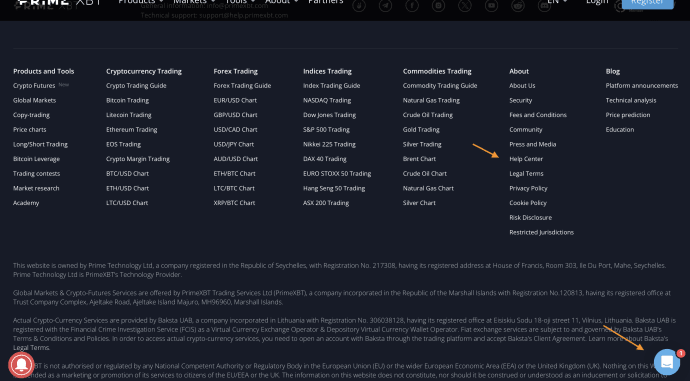The image size is (690, 381).
Task: View LTC/USD Chart
Action: 127,203
